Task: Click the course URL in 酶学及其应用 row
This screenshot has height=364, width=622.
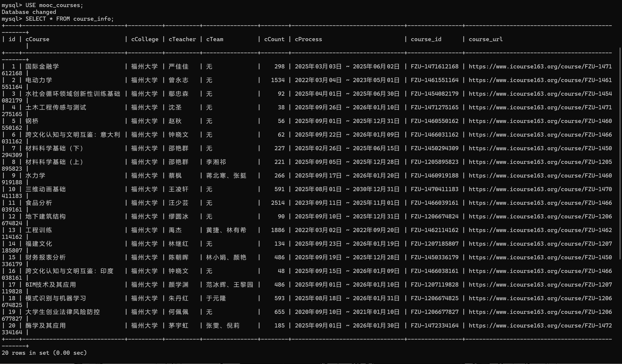Action: click(540, 326)
